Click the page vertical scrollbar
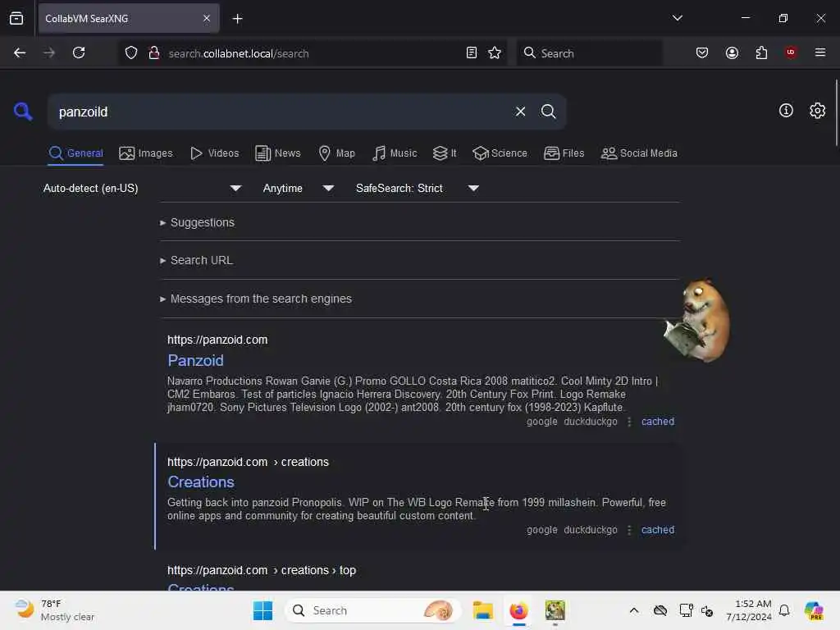Viewport: 840px width, 630px height. coord(836,112)
